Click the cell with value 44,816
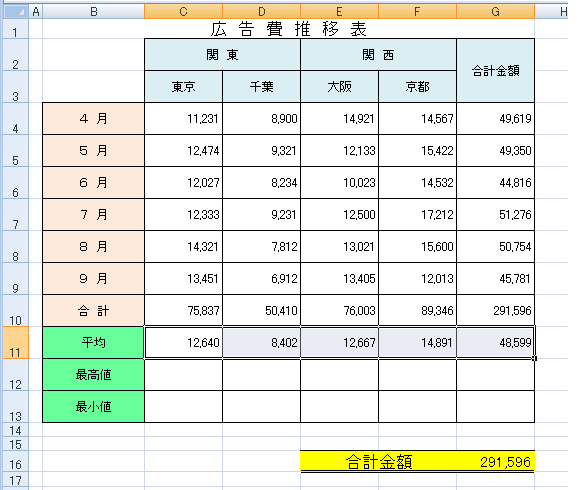Viewport: 577px width, 490px height. 495,182
